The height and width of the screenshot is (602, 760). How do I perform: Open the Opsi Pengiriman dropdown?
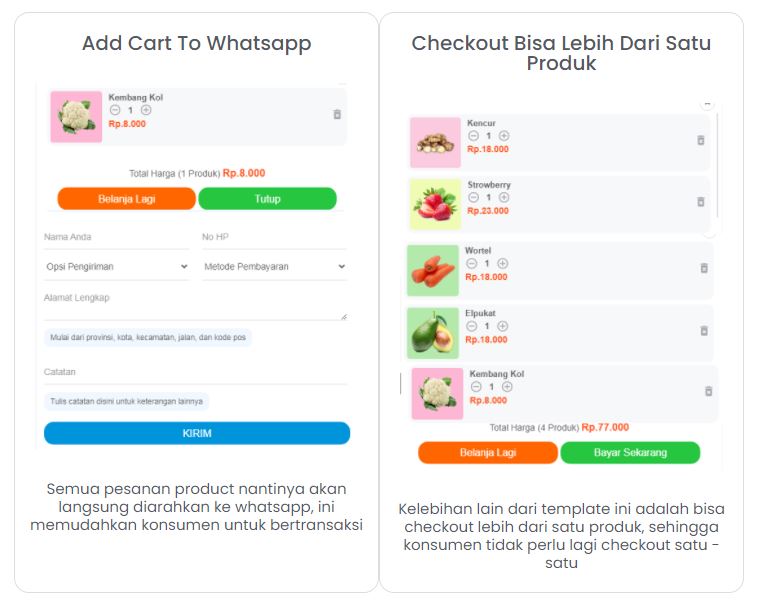click(116, 267)
